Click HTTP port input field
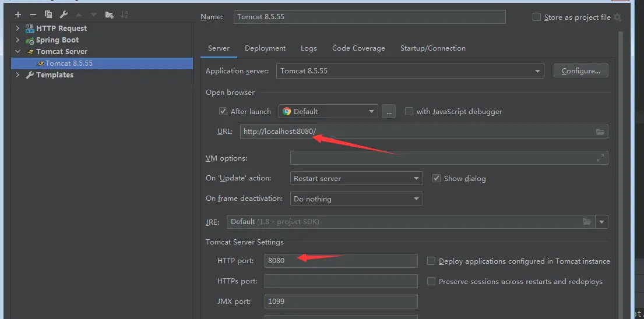The image size is (644, 319). tap(341, 261)
